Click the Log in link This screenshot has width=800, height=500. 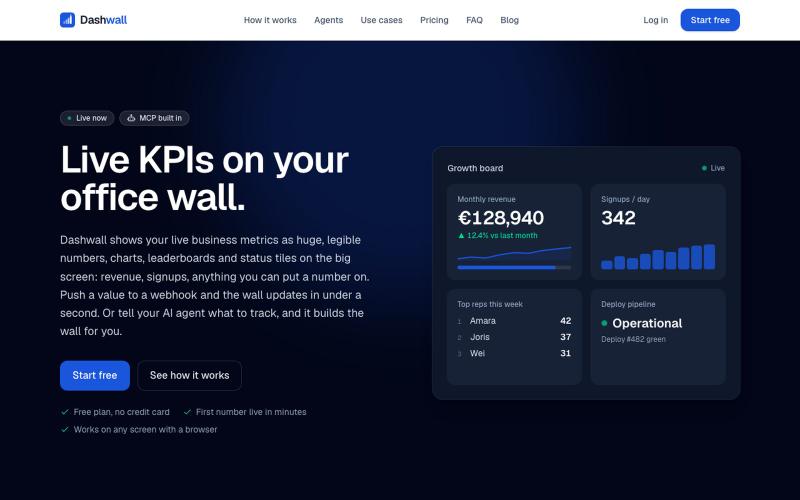(x=656, y=20)
